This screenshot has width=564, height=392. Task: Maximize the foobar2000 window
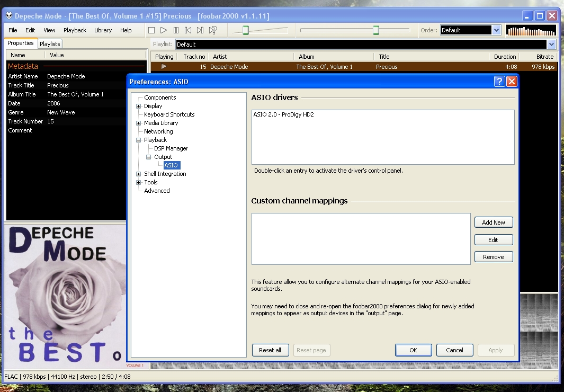[x=540, y=16]
